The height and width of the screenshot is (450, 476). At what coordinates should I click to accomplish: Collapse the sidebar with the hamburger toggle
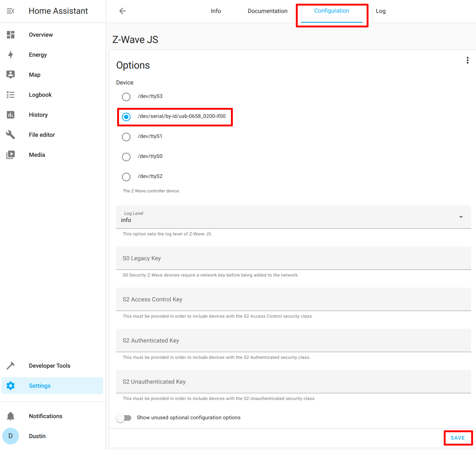[x=10, y=11]
